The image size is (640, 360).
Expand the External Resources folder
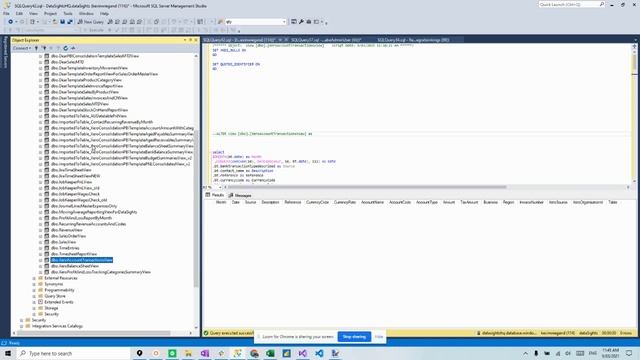click(x=34, y=278)
